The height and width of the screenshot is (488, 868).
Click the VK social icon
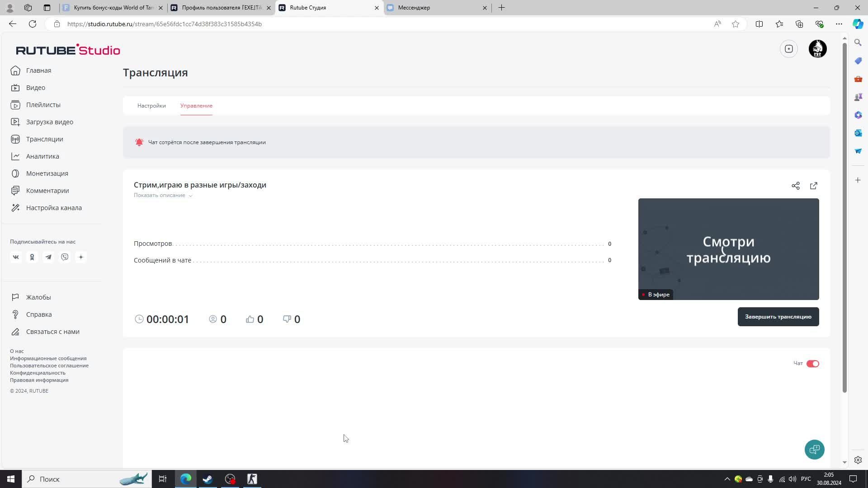tap(16, 257)
